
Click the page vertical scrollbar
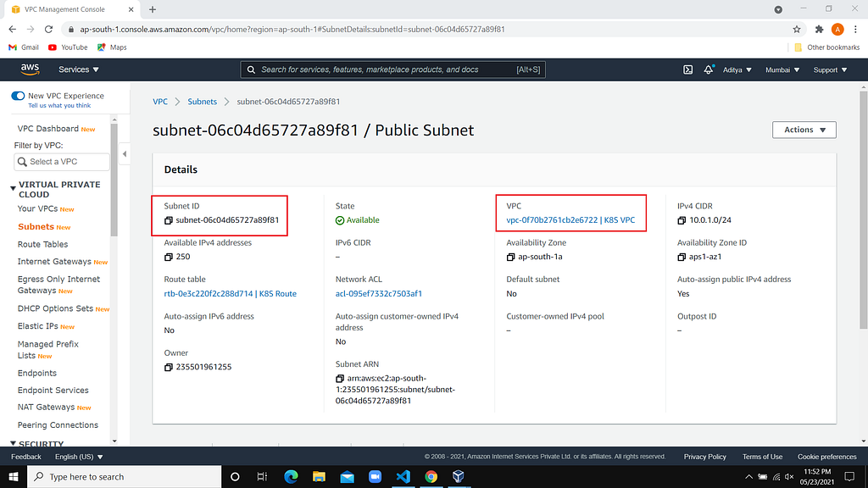[x=864, y=210]
